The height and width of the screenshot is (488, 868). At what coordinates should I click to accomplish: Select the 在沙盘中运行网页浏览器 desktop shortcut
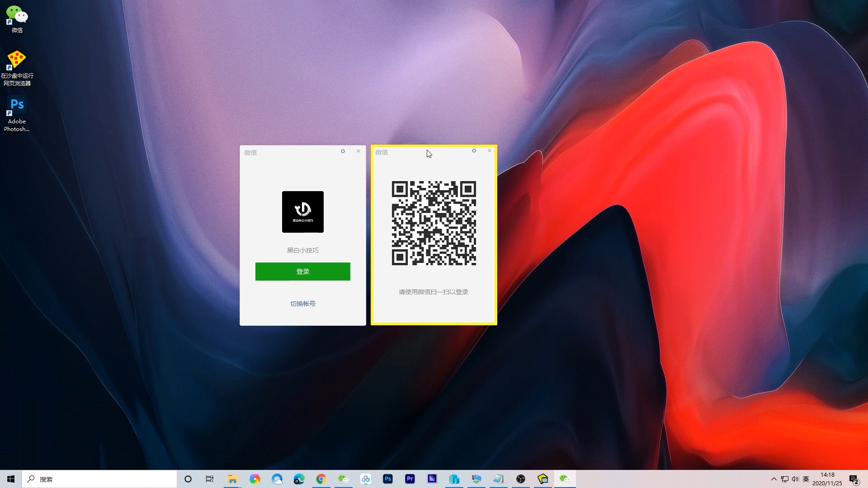point(17,68)
